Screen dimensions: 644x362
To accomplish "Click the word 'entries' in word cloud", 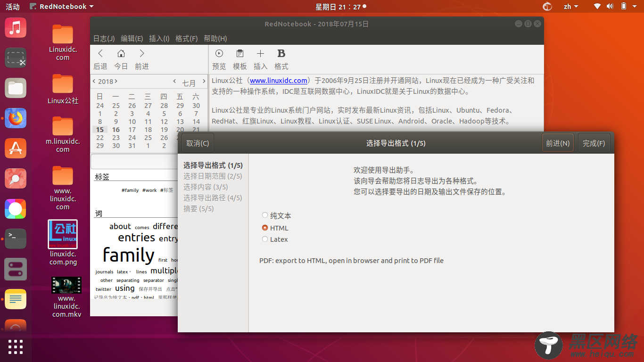I will click(137, 238).
